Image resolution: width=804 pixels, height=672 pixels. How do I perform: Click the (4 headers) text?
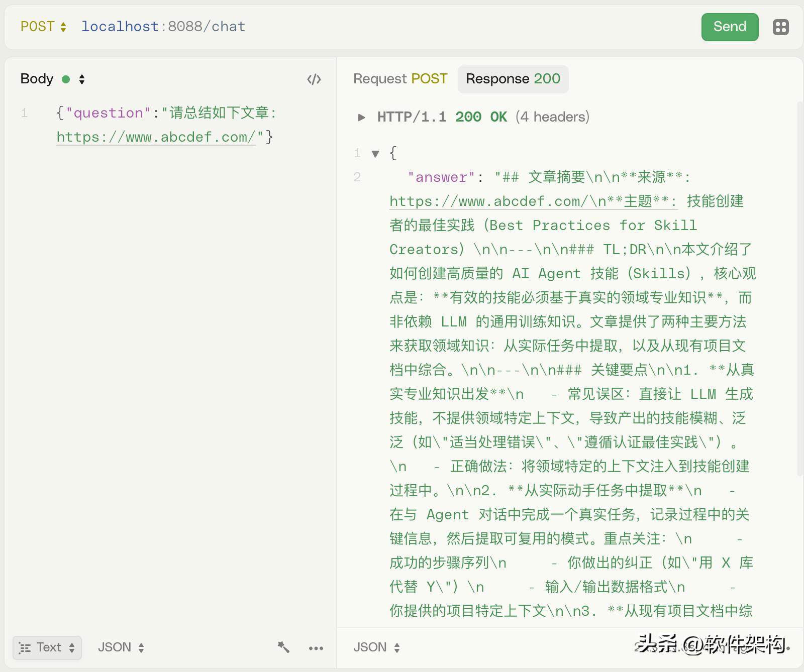[x=552, y=117]
